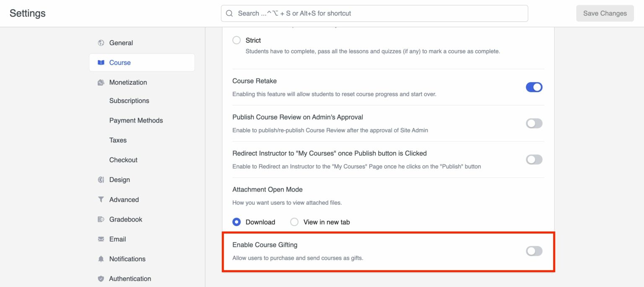
Task: Open the Subscriptions settings submenu
Action: pyautogui.click(x=129, y=101)
